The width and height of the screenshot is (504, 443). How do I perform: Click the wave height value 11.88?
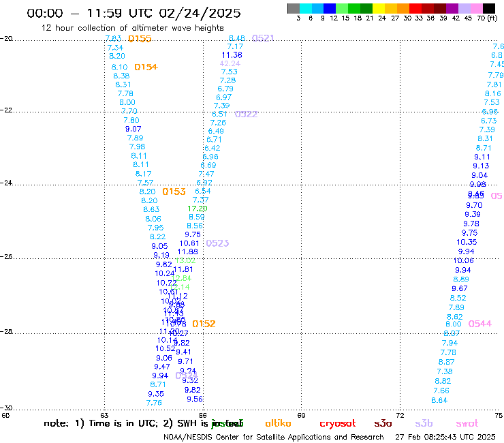click(188, 251)
